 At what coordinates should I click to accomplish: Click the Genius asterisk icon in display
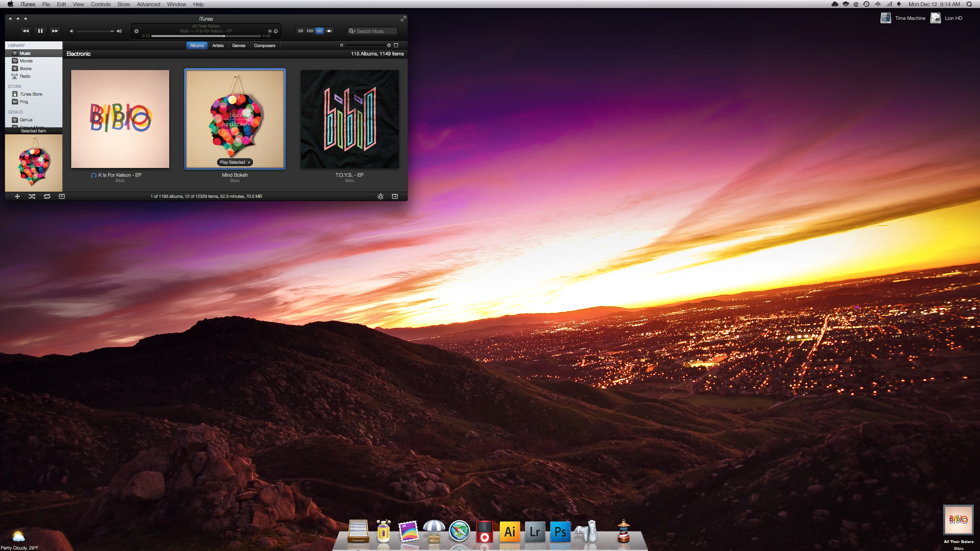(x=269, y=31)
